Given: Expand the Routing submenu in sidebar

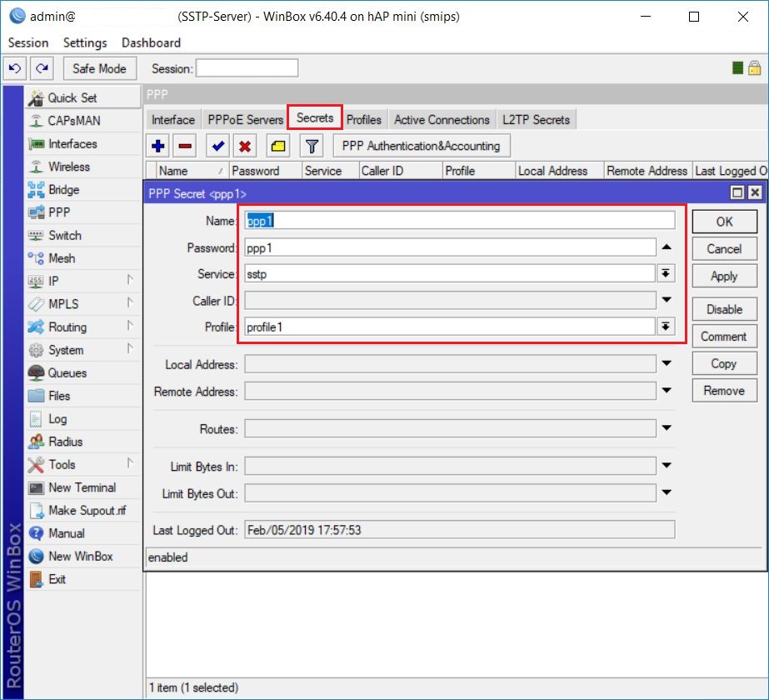Looking at the screenshot, I should pos(129,326).
